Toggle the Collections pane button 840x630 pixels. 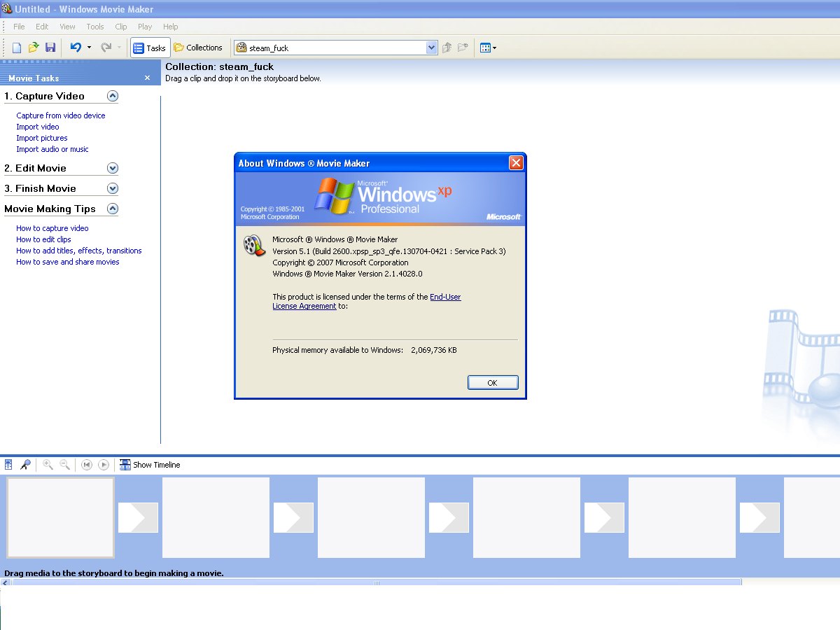coord(198,48)
